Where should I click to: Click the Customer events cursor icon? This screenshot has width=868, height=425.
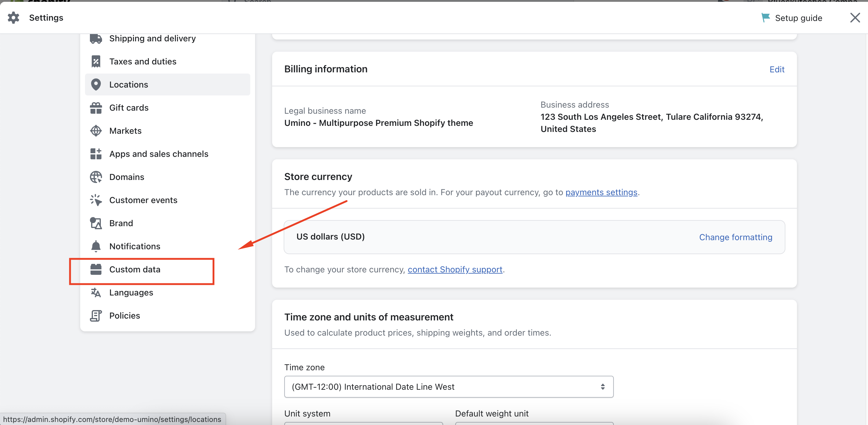(96, 200)
